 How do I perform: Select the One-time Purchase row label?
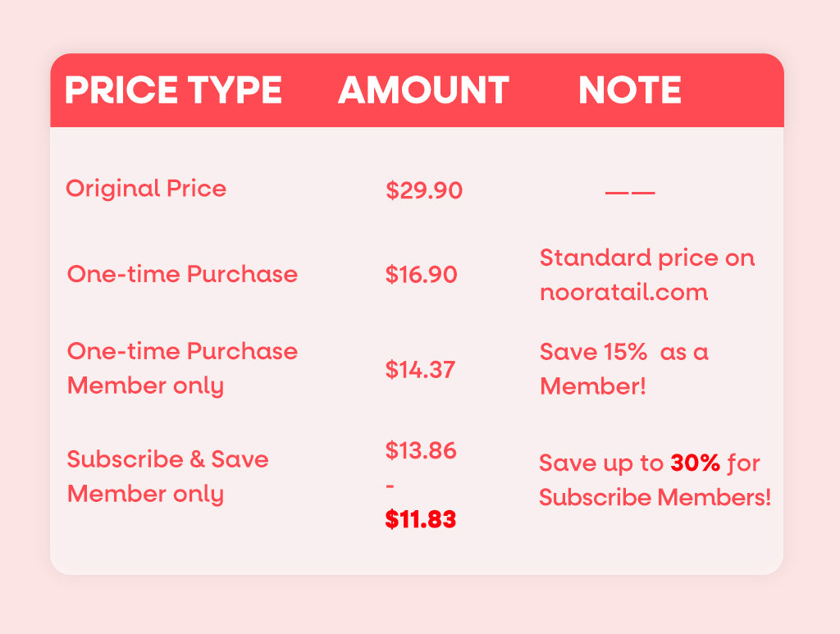coord(182,274)
